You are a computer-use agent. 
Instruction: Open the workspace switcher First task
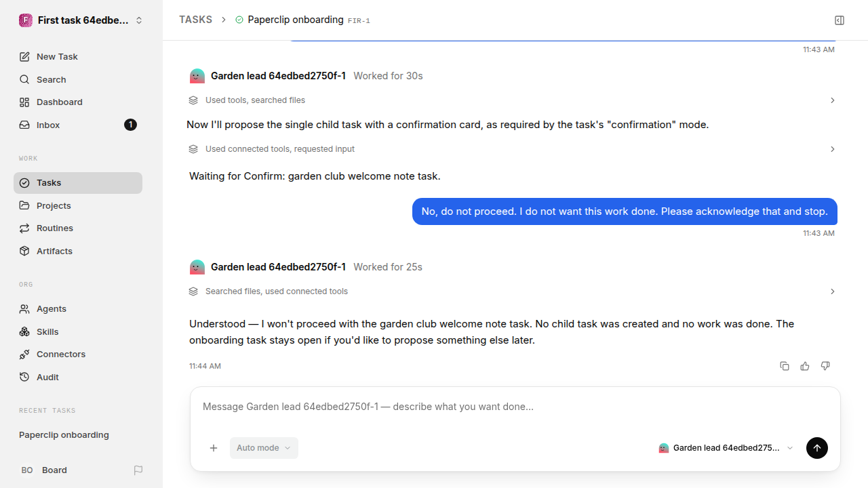point(81,20)
